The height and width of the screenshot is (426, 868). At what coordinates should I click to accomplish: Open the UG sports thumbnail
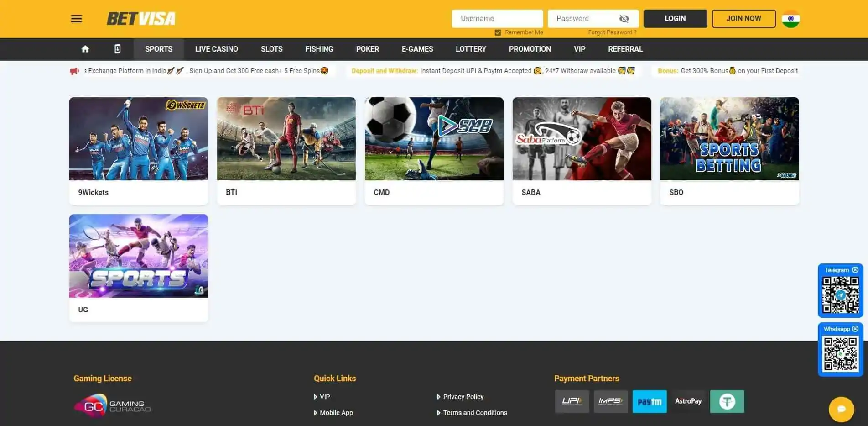pyautogui.click(x=139, y=256)
